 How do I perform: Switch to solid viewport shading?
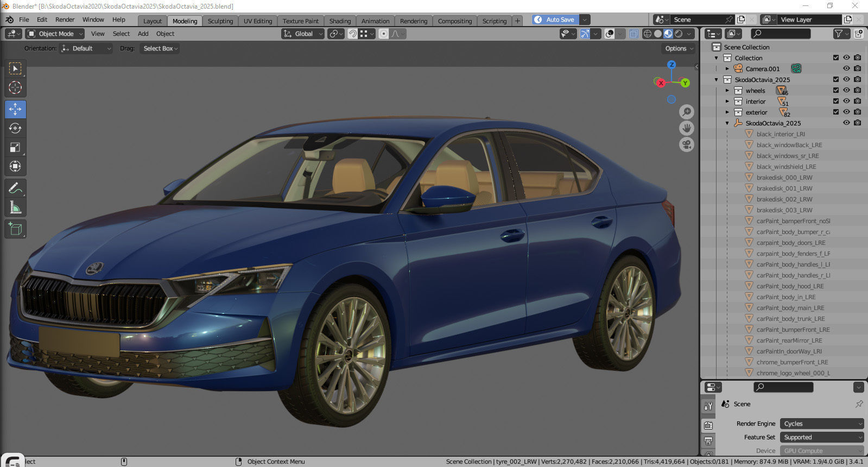pos(657,34)
